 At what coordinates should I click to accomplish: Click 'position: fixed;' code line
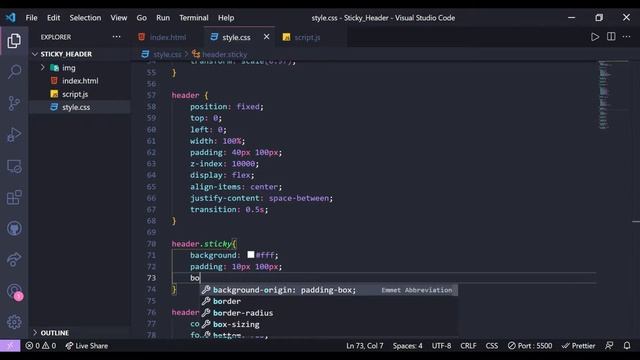click(227, 107)
